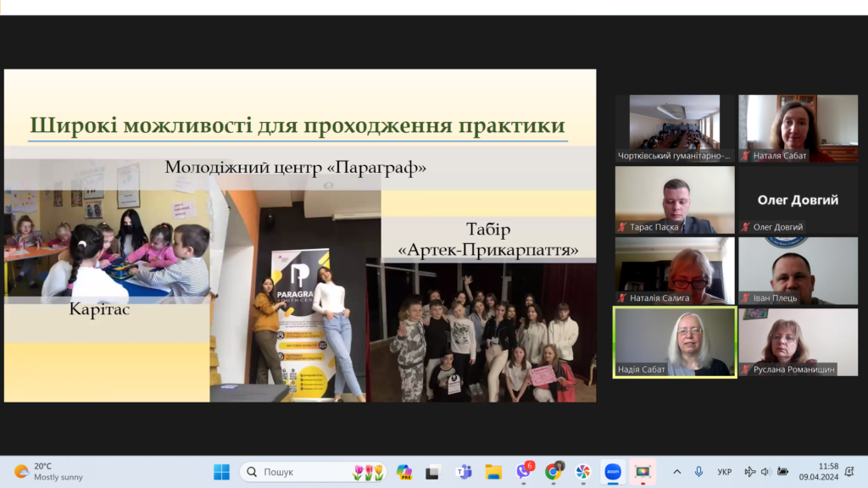Open the Zoom app in taskbar
This screenshot has height=488, width=868.
(x=612, y=472)
